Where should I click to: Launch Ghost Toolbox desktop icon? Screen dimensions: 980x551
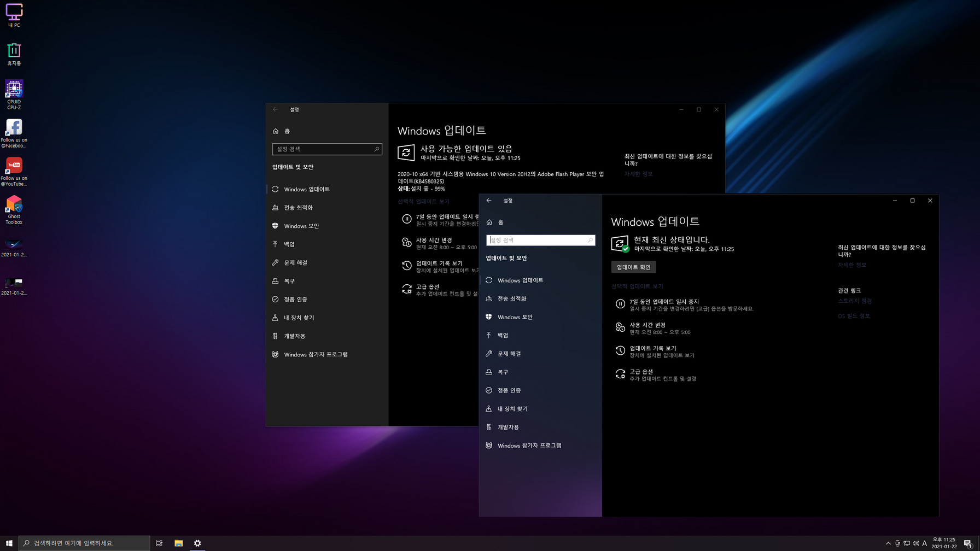[x=14, y=210]
